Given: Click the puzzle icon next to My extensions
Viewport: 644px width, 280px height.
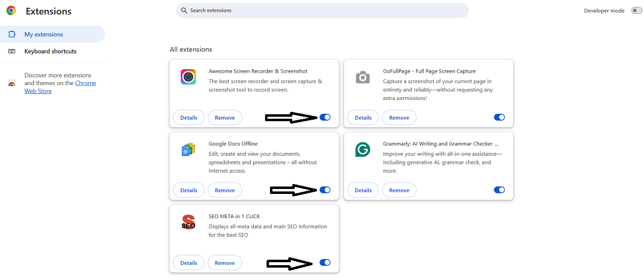Looking at the screenshot, I should point(12,34).
